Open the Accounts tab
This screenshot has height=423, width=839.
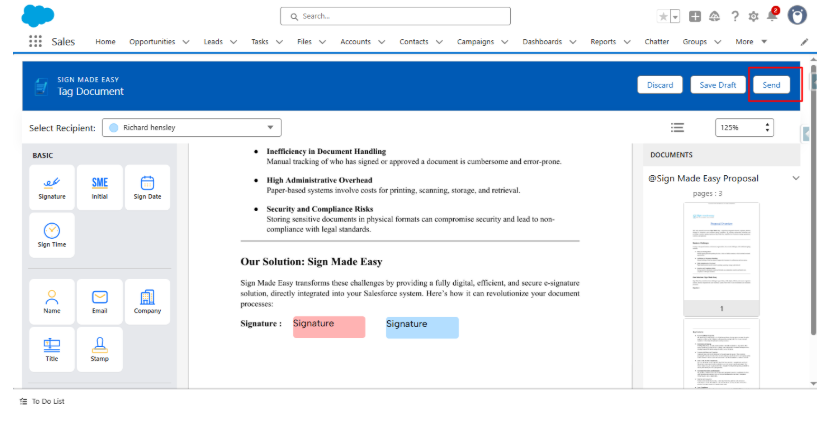click(355, 42)
